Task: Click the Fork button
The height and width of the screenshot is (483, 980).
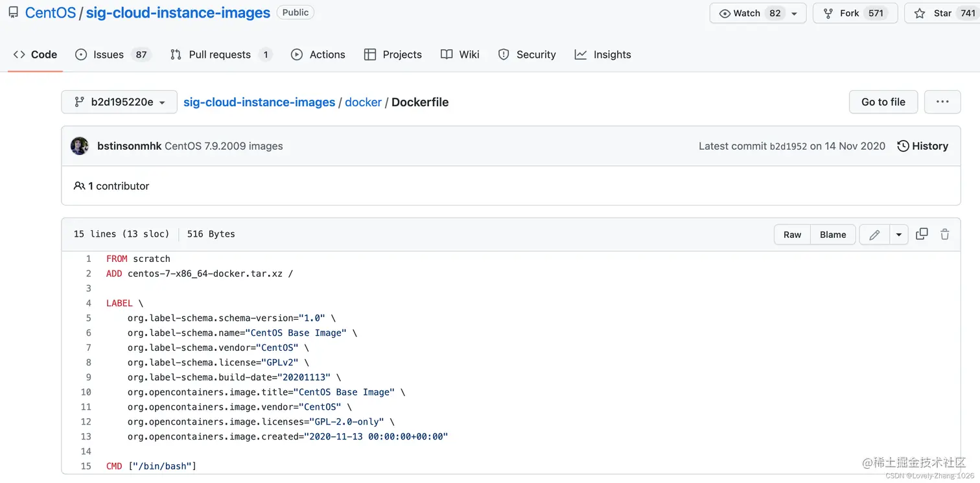Action: [855, 13]
